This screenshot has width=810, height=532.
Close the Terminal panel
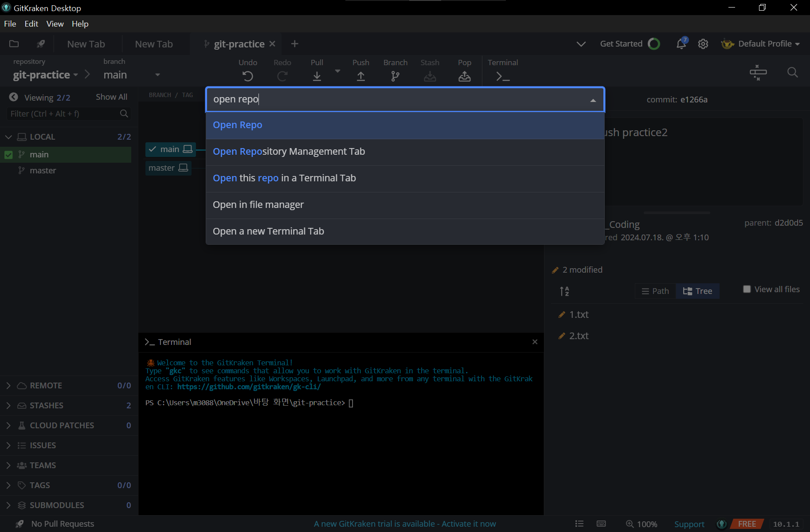click(535, 341)
